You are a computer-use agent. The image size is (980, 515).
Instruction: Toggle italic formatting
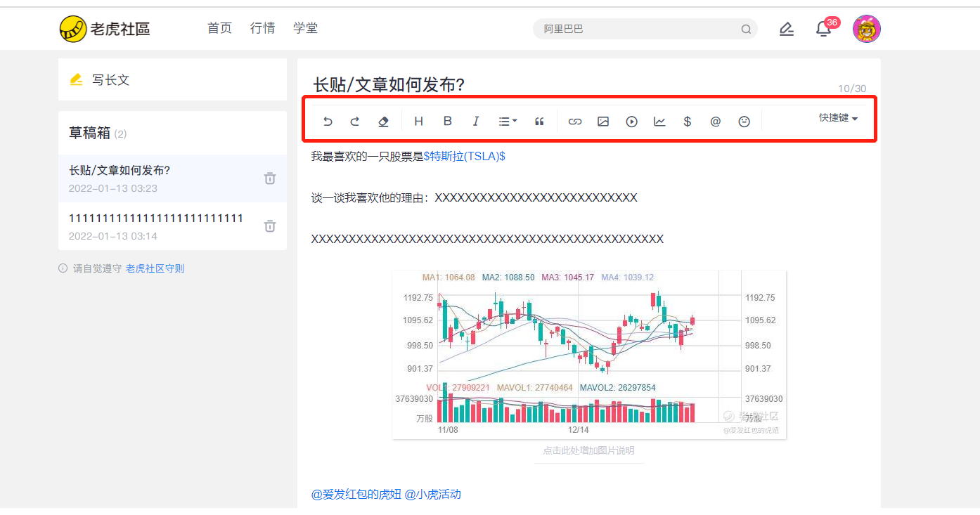[x=476, y=122]
